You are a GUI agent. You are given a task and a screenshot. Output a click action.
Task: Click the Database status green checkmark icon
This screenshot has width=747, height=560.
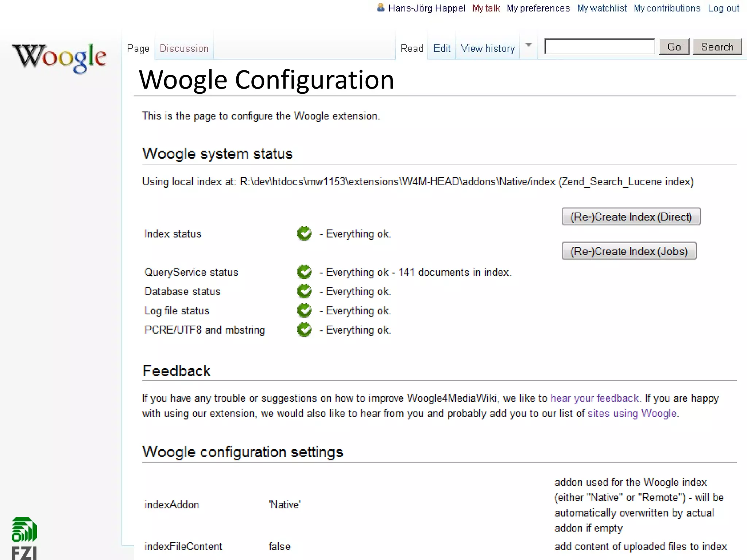coord(304,291)
